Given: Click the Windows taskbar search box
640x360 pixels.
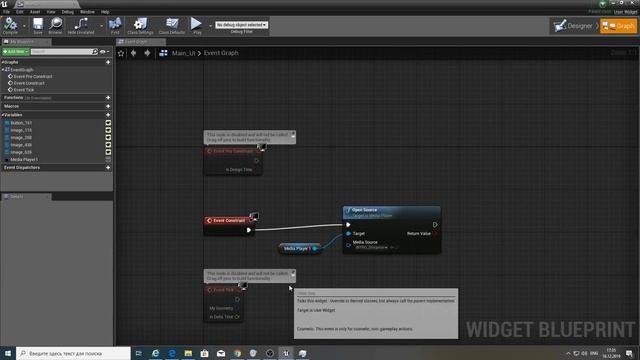Looking at the screenshot, I should [73, 353].
